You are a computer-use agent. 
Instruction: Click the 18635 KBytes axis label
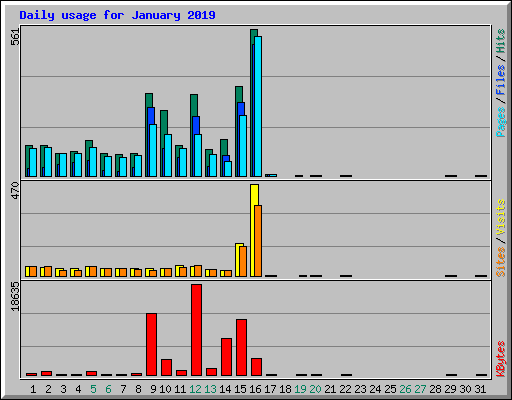pyautogui.click(x=15, y=297)
